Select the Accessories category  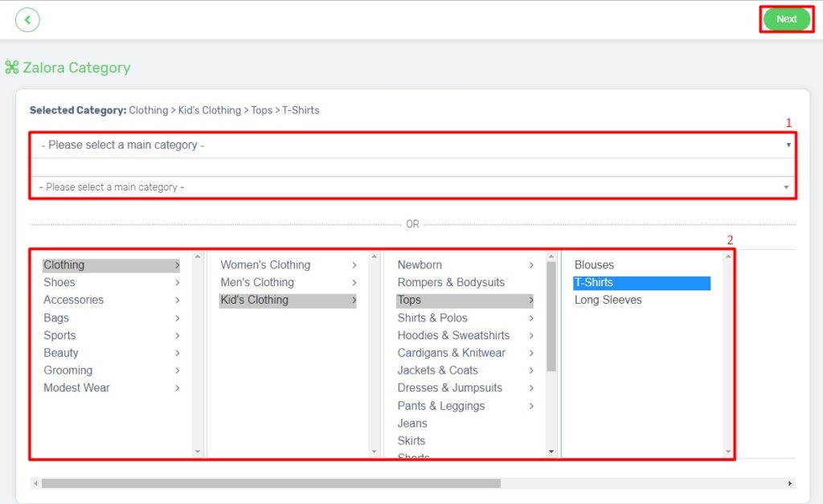111,300
